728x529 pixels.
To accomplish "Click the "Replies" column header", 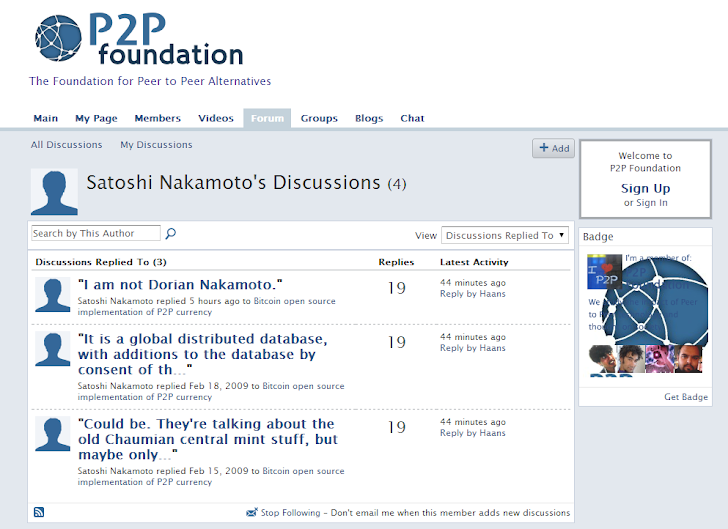I will tap(396, 262).
